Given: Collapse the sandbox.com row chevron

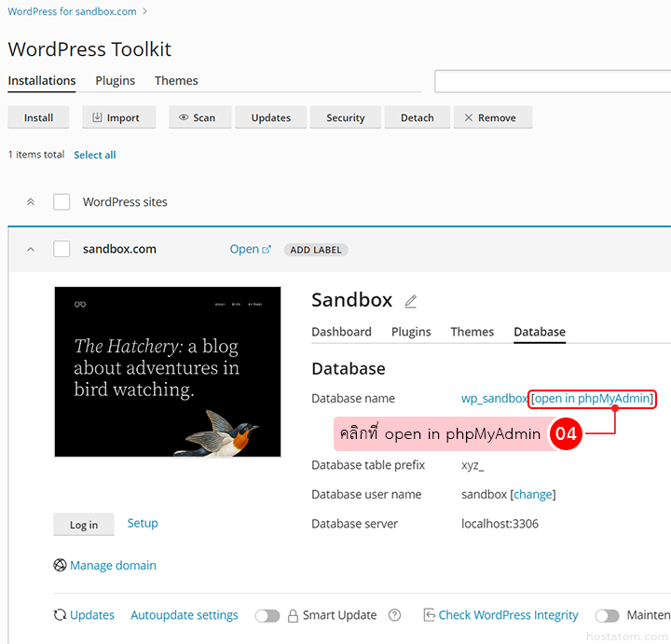Looking at the screenshot, I should pos(31,250).
